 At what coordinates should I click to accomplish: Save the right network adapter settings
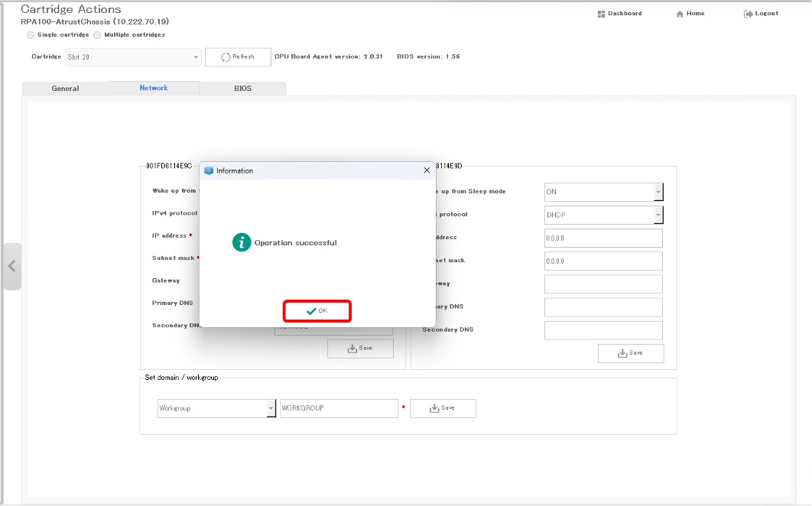click(x=631, y=353)
